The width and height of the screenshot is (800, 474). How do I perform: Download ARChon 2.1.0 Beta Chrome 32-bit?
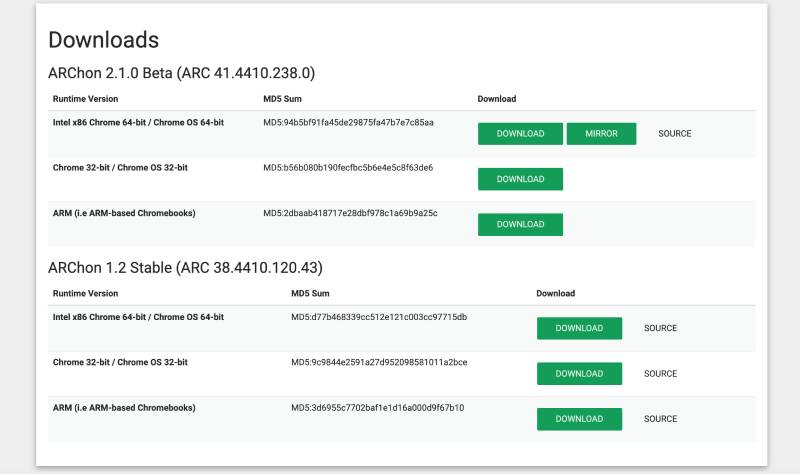520,179
